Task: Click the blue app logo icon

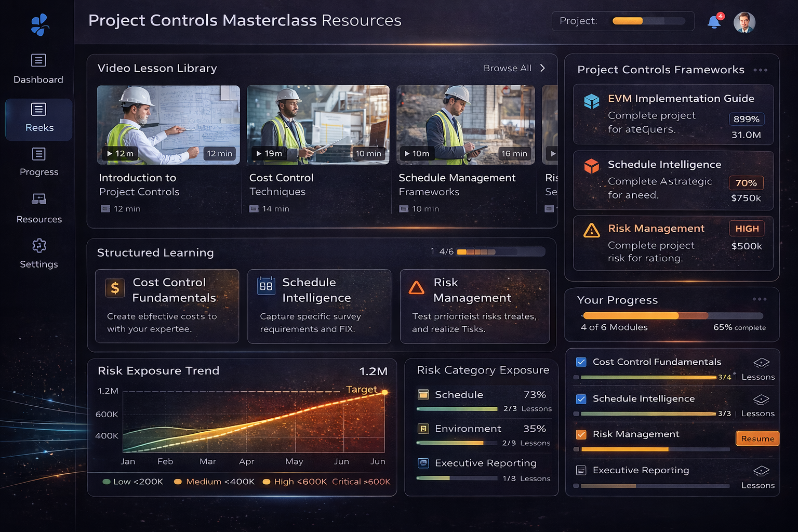Action: pos(39,24)
